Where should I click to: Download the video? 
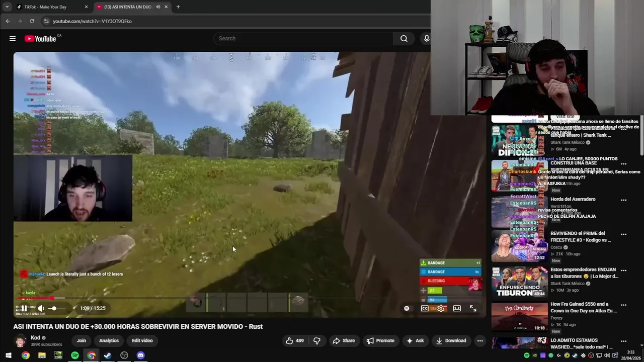[451, 340]
